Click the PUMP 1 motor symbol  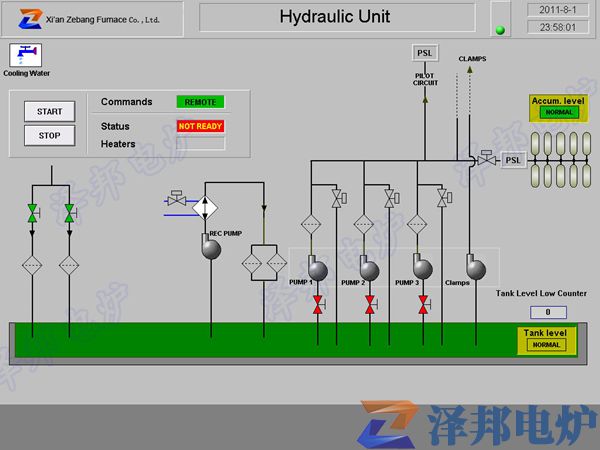pyautogui.click(x=318, y=269)
